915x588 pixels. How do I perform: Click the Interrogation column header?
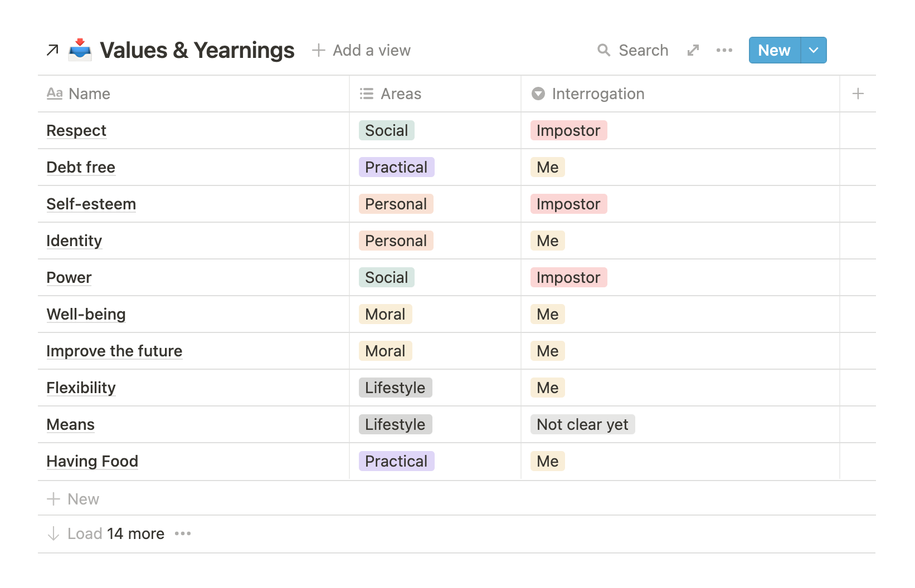tap(680, 94)
